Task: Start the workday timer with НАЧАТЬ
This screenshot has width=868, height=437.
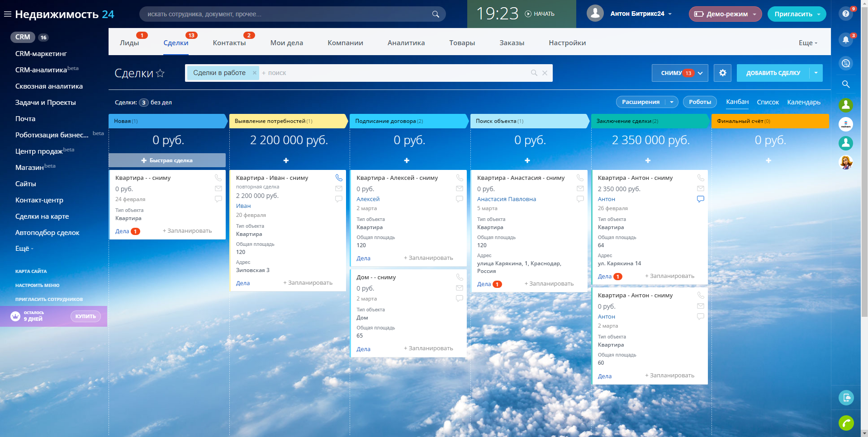Action: click(x=540, y=14)
